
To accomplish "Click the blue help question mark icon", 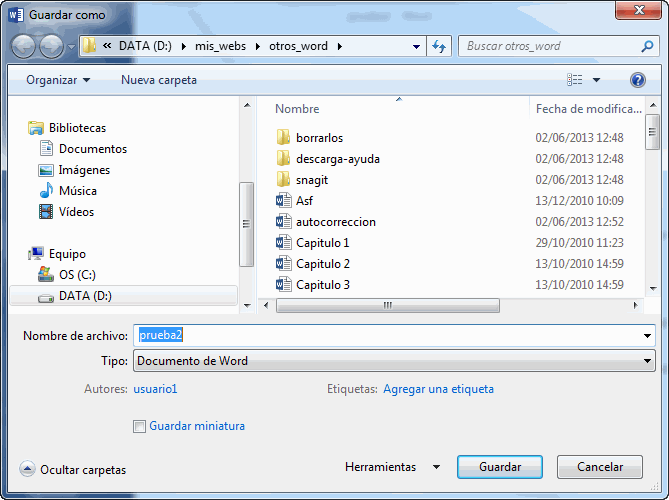I will 637,80.
